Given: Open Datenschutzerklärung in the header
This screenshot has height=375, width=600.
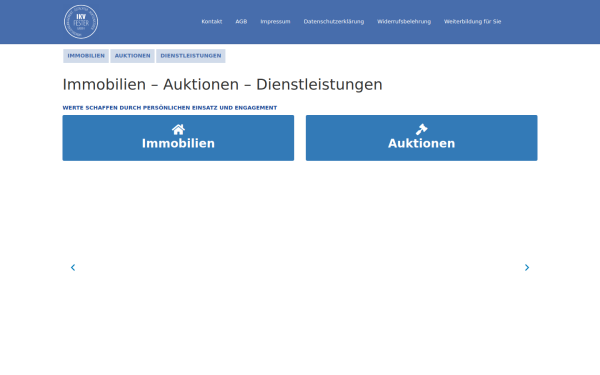Looking at the screenshot, I should tap(334, 21).
